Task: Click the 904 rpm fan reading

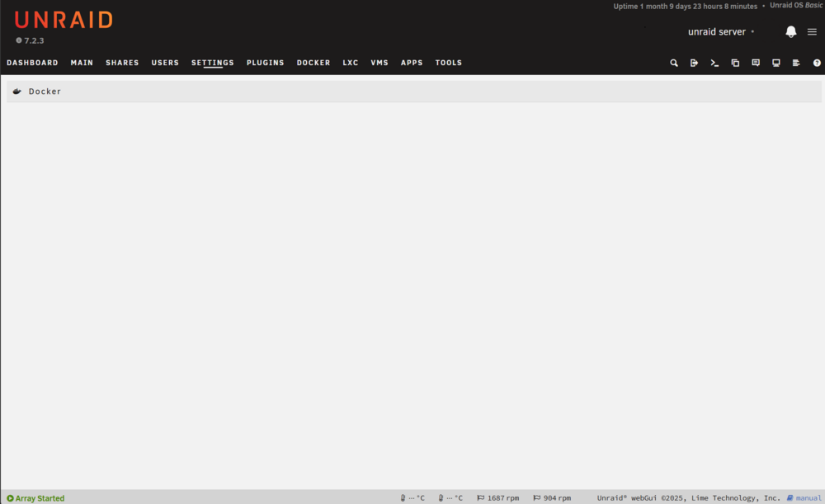Action: [x=557, y=497]
